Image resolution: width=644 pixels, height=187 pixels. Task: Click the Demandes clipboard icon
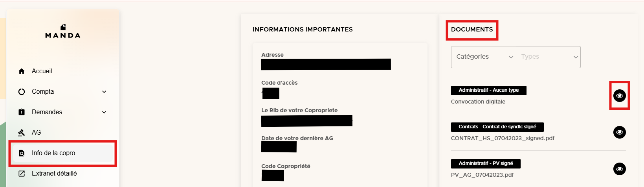[22, 112]
